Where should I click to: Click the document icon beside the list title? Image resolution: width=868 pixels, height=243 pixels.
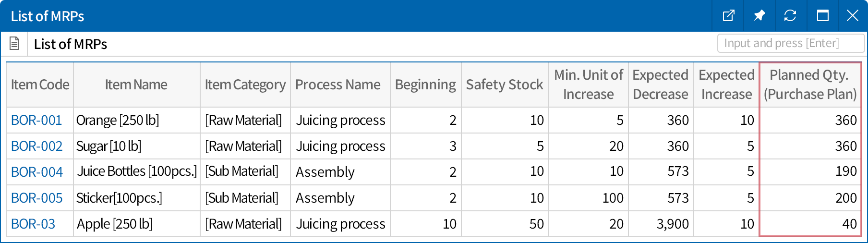pos(15,44)
